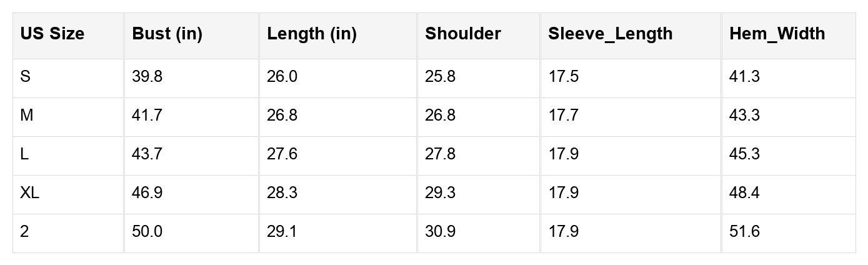Click the Hem_Width column header
This screenshot has height=265, width=868.
(777, 34)
